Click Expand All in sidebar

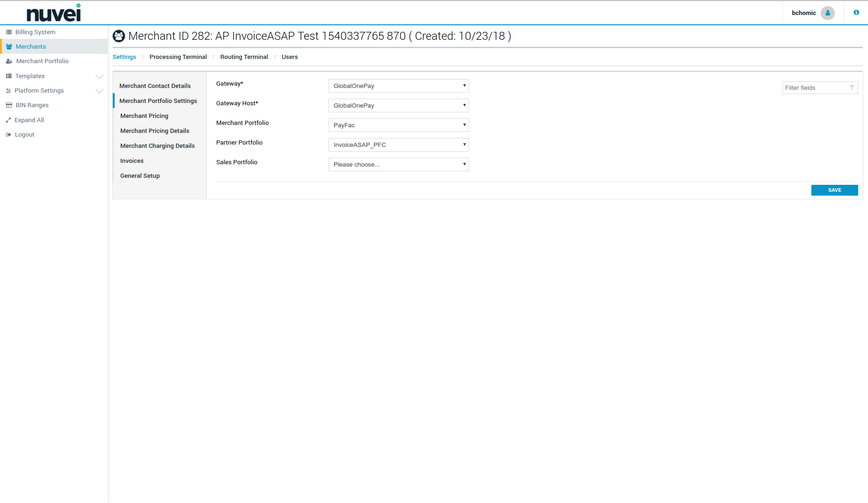click(29, 120)
